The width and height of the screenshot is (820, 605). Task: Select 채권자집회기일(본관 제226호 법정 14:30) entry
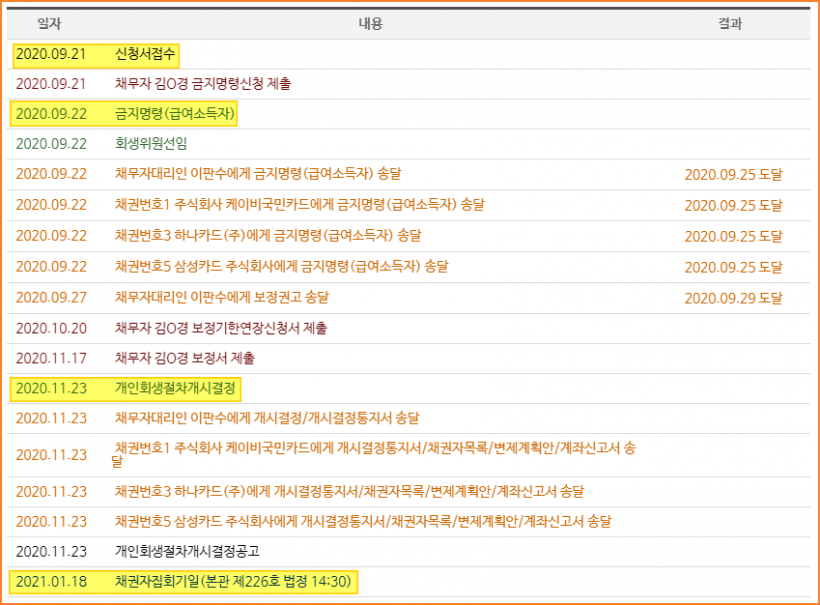pos(233,581)
